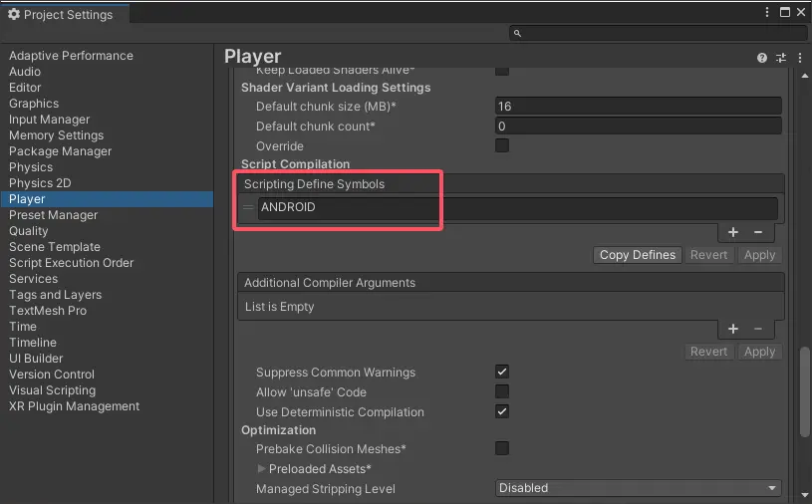The image size is (812, 504).
Task: Toggle the Keep Loaded Shaders Alive checkbox
Action: click(502, 71)
